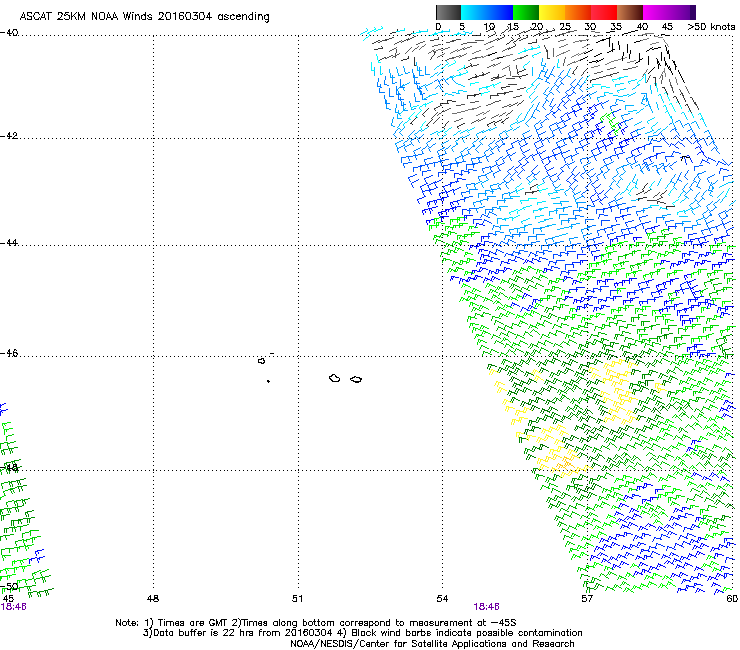Click the purple '18:46' time under longitude 45
Image resolution: width=740 pixels, height=650 pixels.
tap(13, 607)
